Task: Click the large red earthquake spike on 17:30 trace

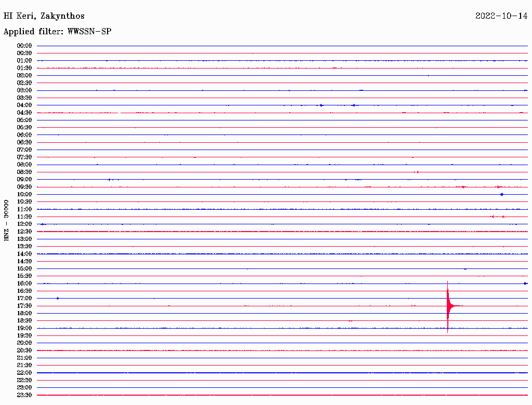Action: pyautogui.click(x=448, y=306)
